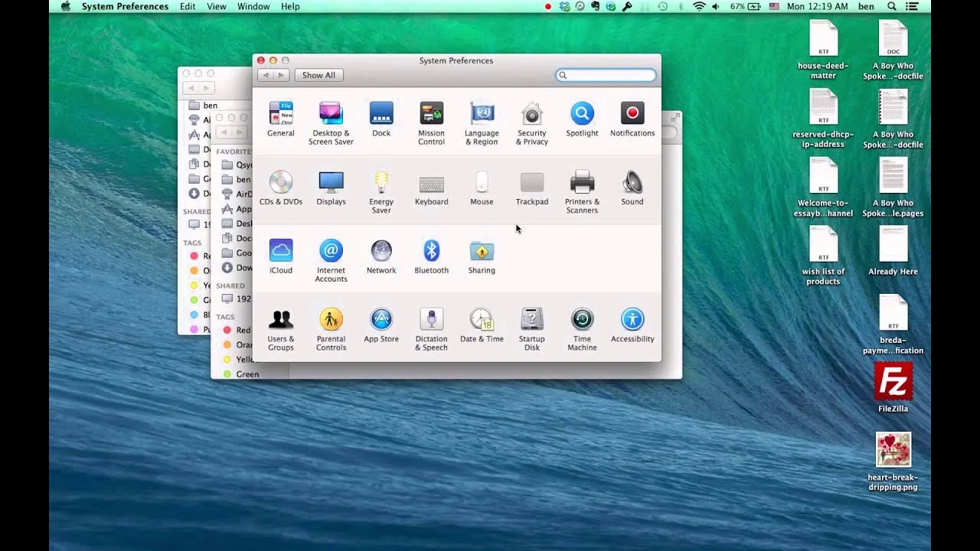
Task: Open Date & Time preferences
Action: 482,325
